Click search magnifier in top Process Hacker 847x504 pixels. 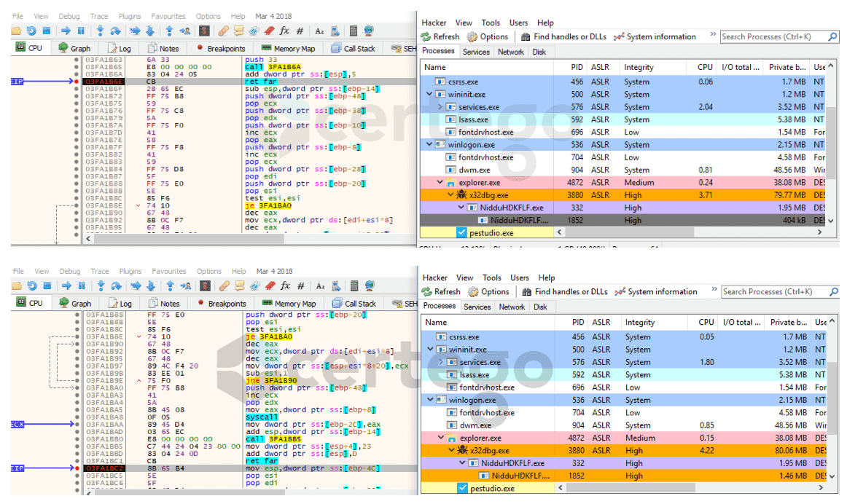pyautogui.click(x=832, y=36)
